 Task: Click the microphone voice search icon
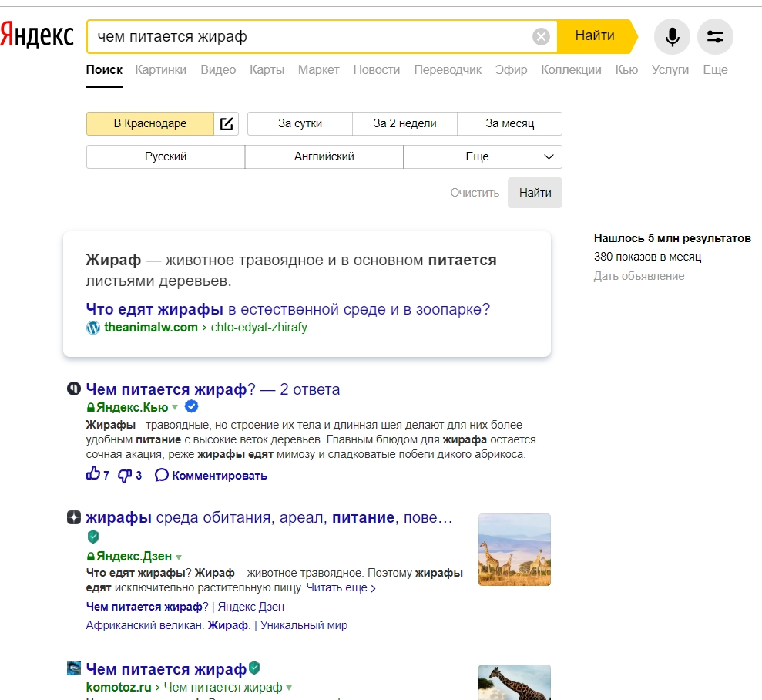[x=672, y=36]
